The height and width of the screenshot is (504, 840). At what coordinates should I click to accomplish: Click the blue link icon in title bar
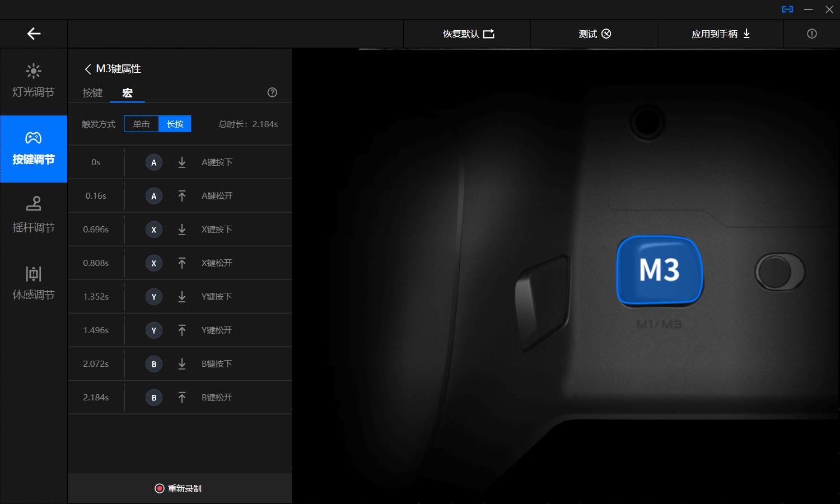coord(787,10)
